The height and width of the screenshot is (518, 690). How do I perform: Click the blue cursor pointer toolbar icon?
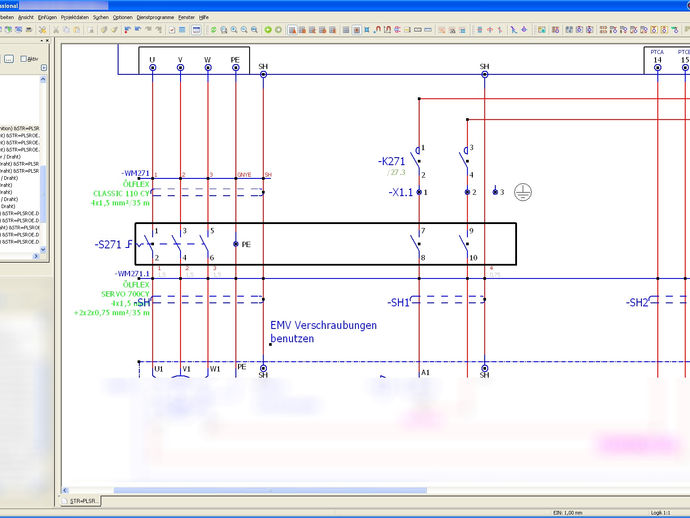pyautogui.click(x=513, y=30)
